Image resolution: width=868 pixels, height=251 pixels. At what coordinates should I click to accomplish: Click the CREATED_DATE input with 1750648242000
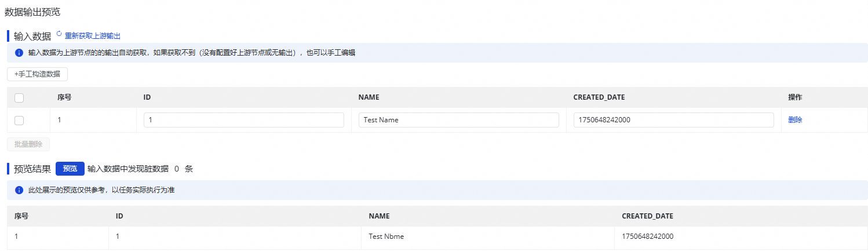(x=674, y=120)
